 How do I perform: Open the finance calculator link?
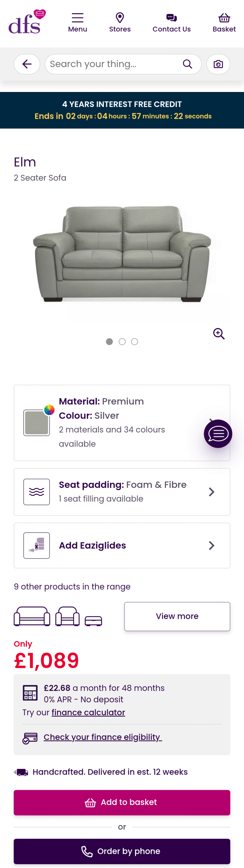pos(88,712)
